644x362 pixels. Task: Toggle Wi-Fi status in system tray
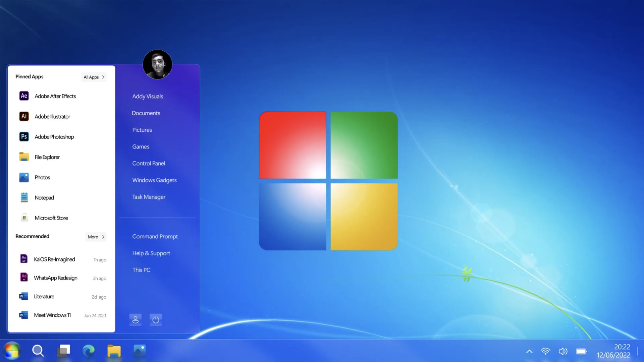pyautogui.click(x=545, y=351)
